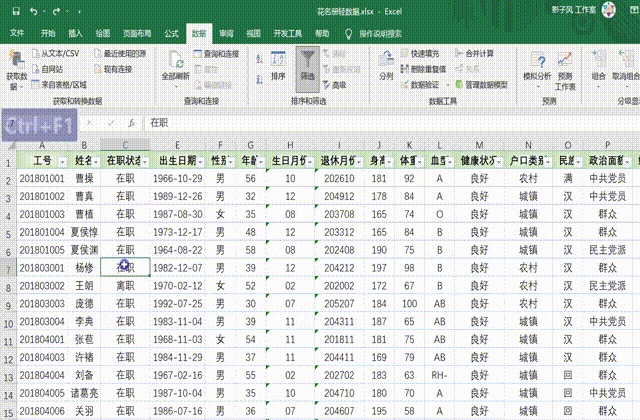Click the name cell 诸葛亮
This screenshot has height=420, width=640.
[x=84, y=393]
